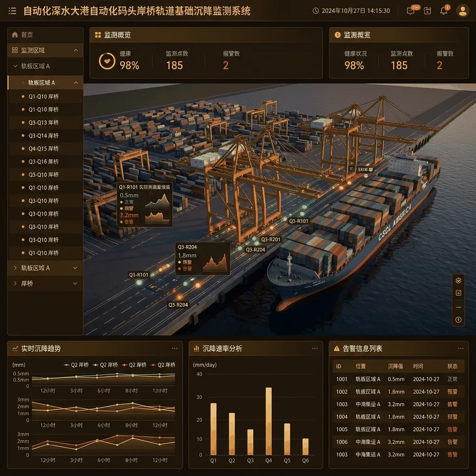Viewport: 476px width, 476px height.
Task: Select alarm row ID 1005
Action: coord(398,429)
